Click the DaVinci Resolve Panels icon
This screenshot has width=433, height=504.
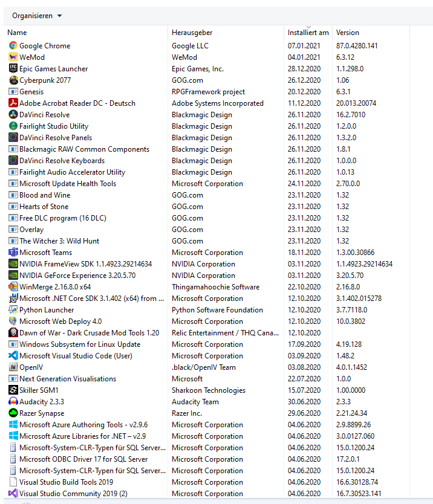click(x=13, y=138)
